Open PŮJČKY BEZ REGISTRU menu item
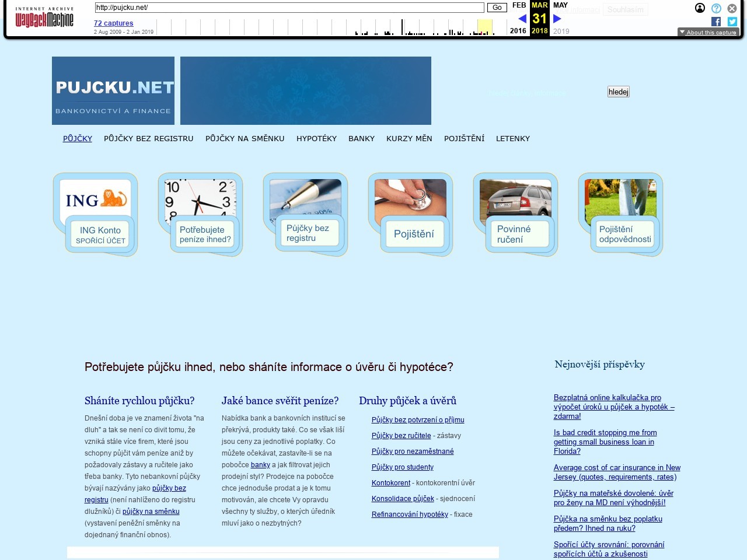This screenshot has height=560, width=747. pyautogui.click(x=148, y=139)
